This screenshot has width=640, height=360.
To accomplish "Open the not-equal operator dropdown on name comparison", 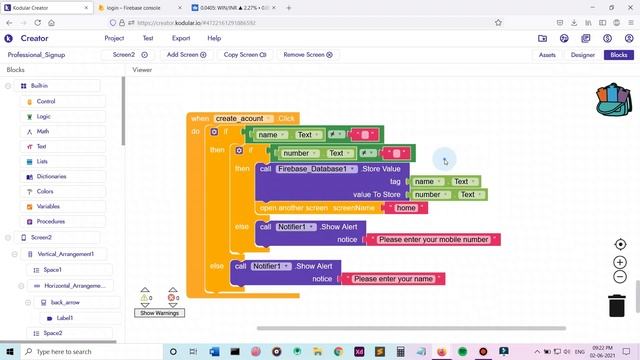I will 336,134.
